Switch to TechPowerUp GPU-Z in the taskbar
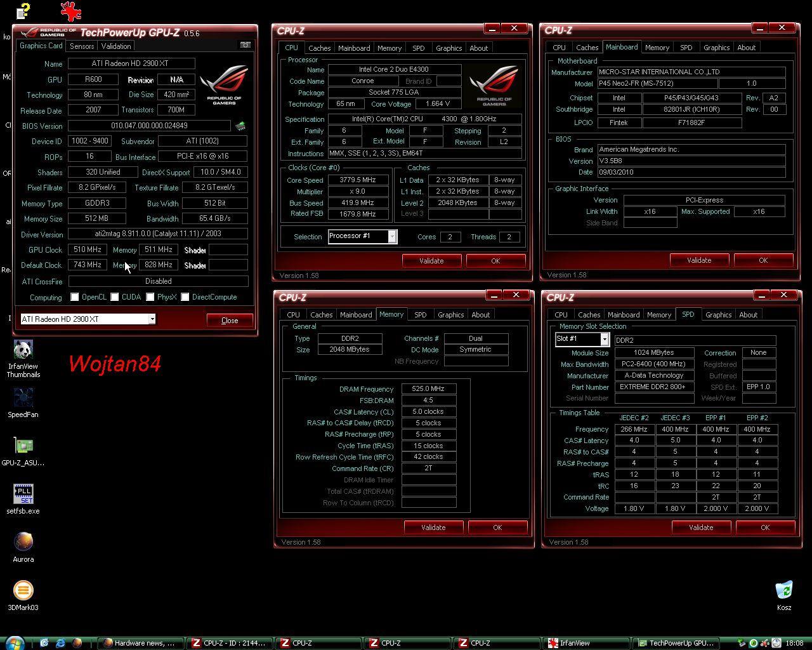Screen dimensions: 812x650 point(676,643)
